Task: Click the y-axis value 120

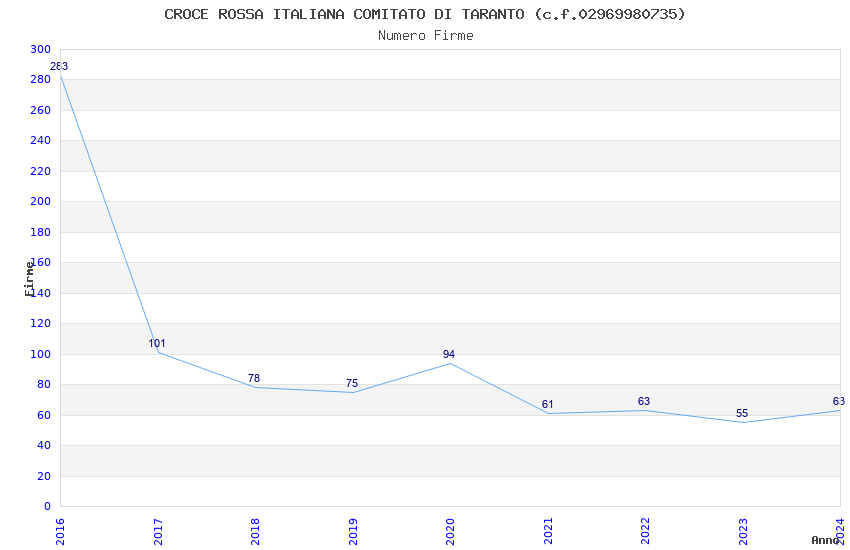Action: [x=41, y=323]
